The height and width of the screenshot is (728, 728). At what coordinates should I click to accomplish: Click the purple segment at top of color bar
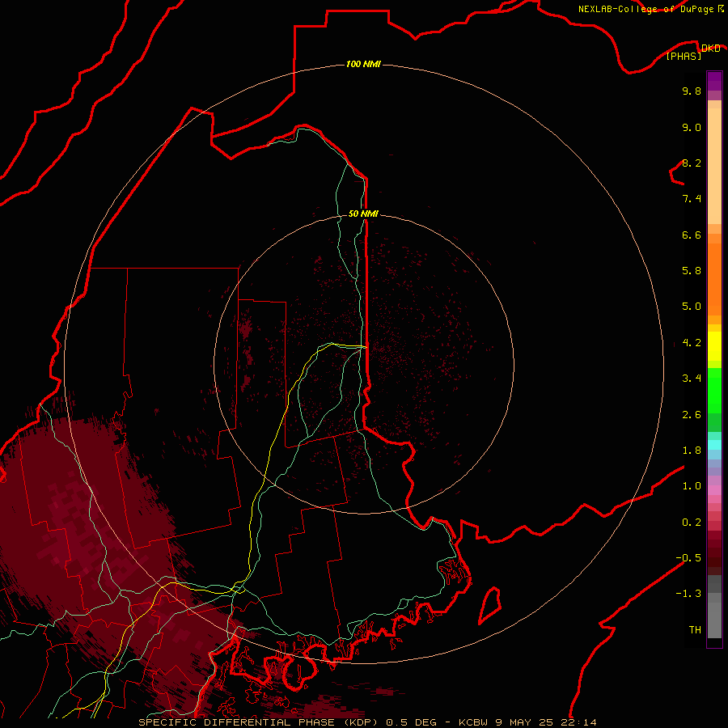click(714, 81)
